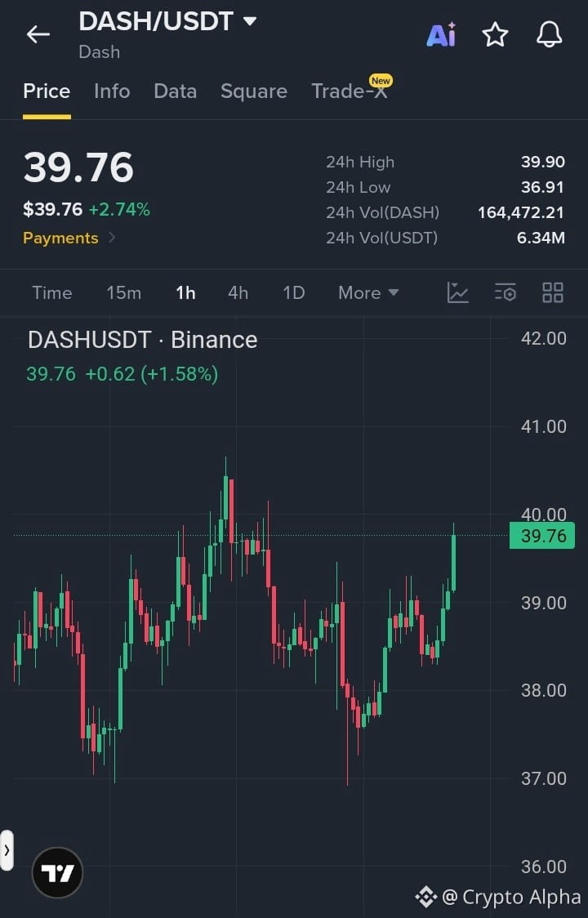Open the Trade-X tab

tap(350, 91)
